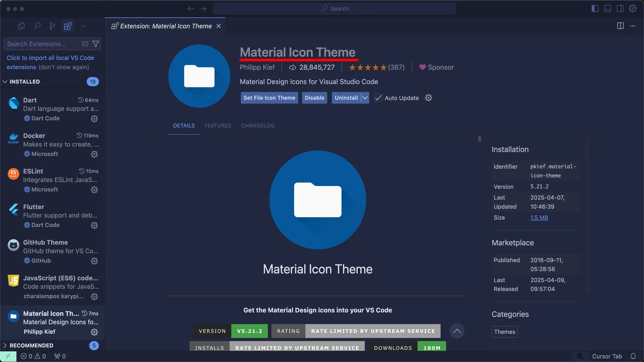Image resolution: width=644 pixels, height=362 pixels.
Task: Switch to the FEATURES tab
Action: 218,126
